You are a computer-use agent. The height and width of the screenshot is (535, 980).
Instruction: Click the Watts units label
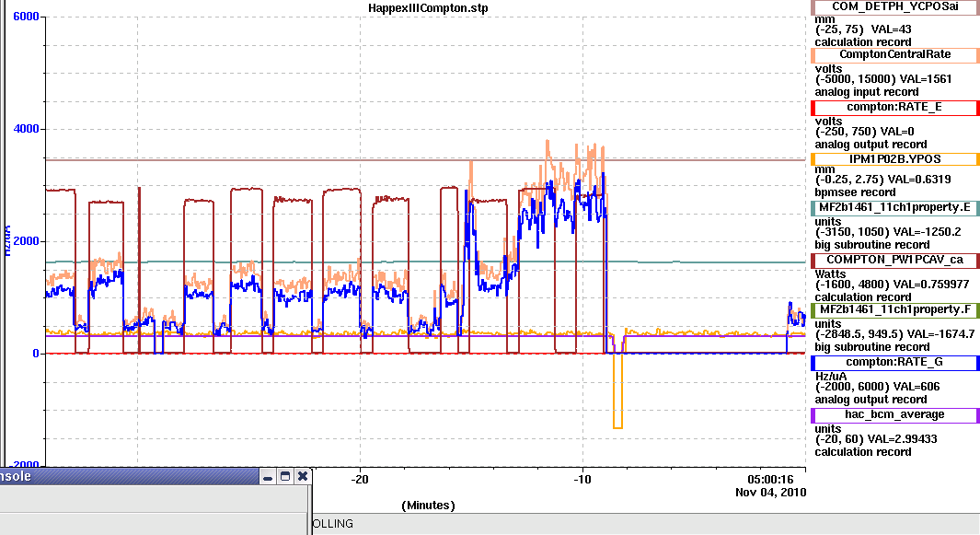point(830,274)
